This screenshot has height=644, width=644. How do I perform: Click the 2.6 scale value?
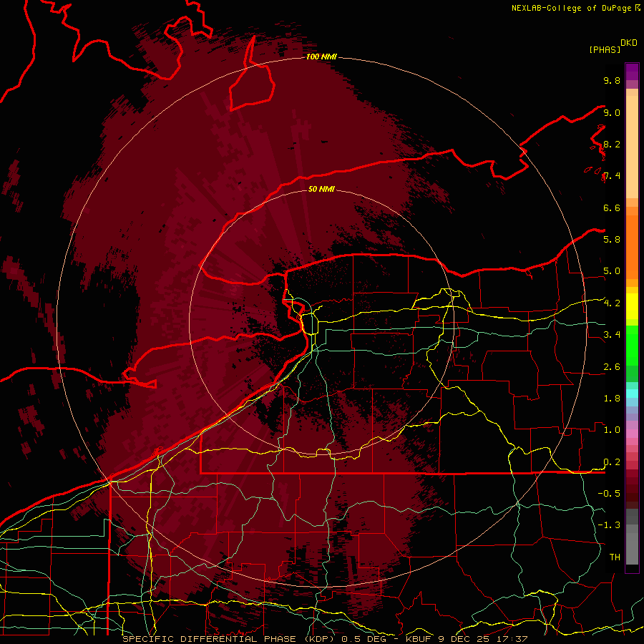(x=612, y=367)
